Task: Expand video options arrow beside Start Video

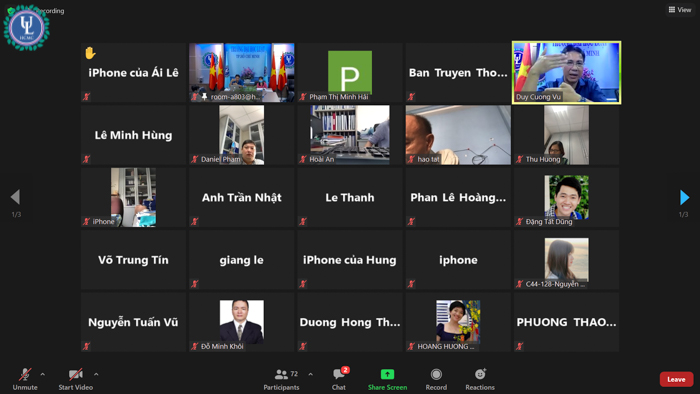Action: pyautogui.click(x=96, y=374)
